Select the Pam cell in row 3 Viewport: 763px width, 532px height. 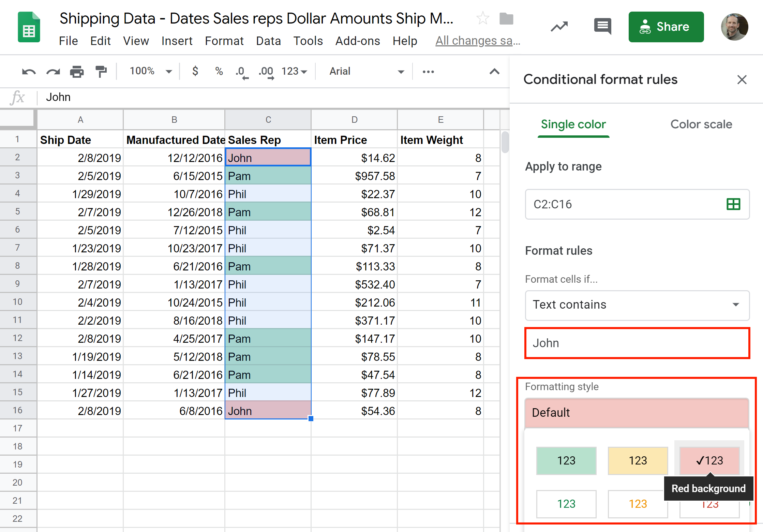[x=268, y=176]
